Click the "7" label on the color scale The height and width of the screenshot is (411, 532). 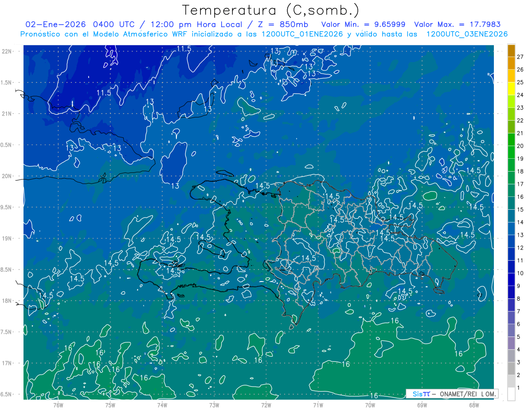click(x=519, y=311)
